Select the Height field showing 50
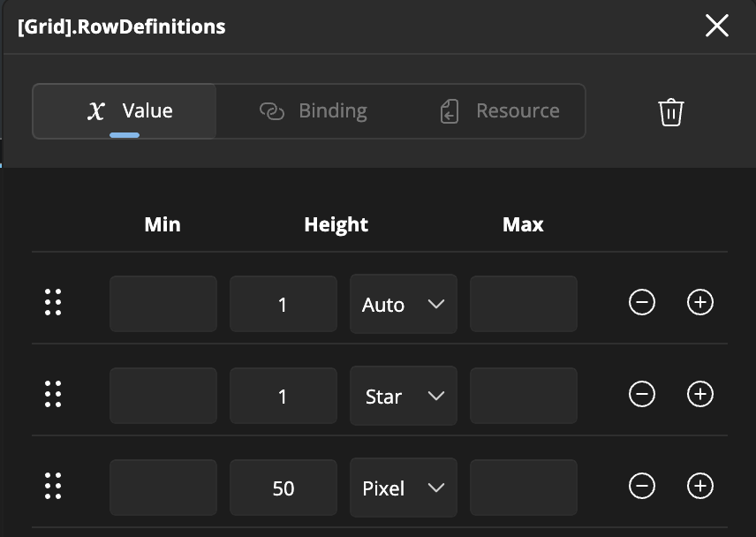This screenshot has width=756, height=537. coord(283,488)
